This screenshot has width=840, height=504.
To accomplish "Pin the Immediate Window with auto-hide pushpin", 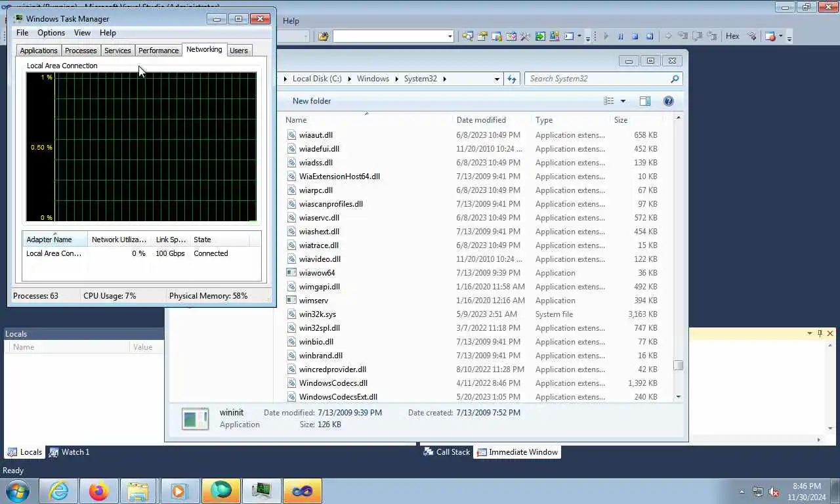I will click(820, 333).
